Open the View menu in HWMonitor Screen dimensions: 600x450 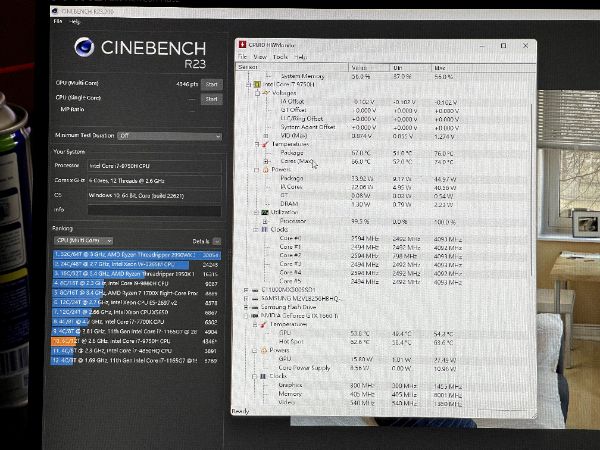[x=260, y=57]
